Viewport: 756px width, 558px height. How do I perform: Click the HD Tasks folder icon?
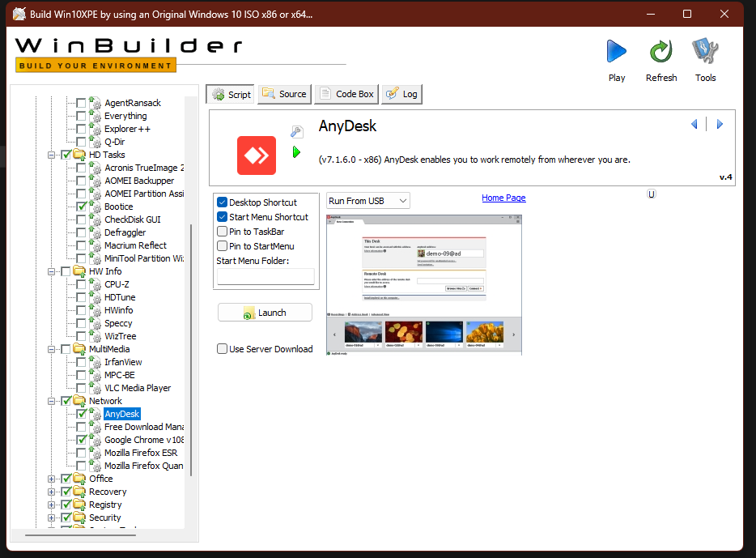coord(79,155)
